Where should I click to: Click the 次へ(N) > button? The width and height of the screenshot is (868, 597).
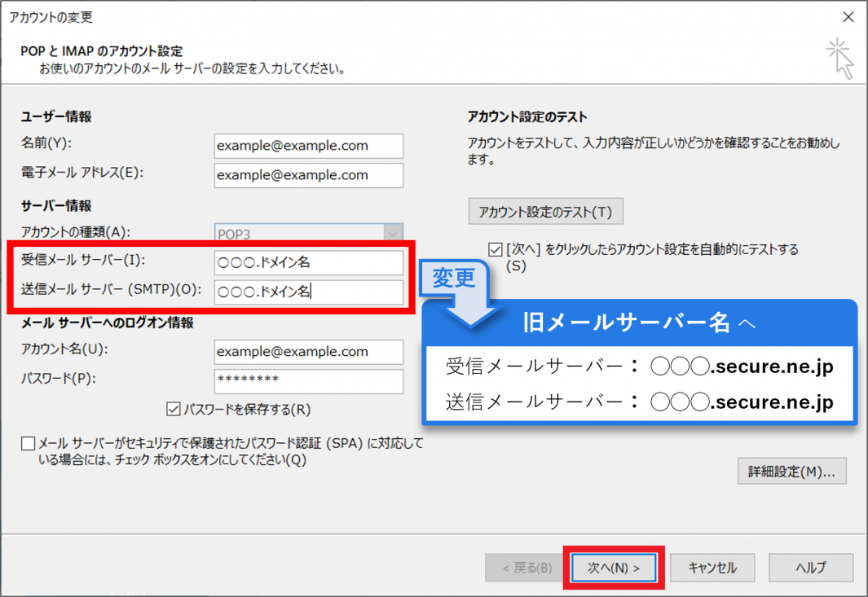[x=614, y=568]
